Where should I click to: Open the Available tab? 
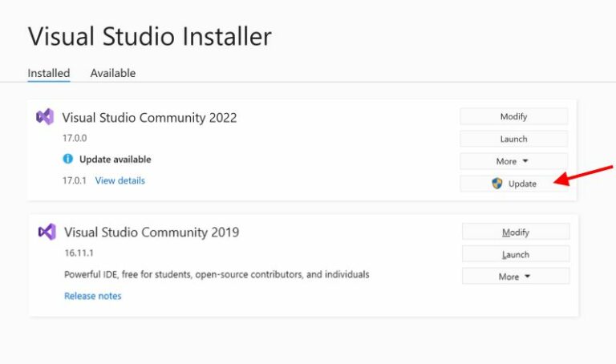pos(113,73)
